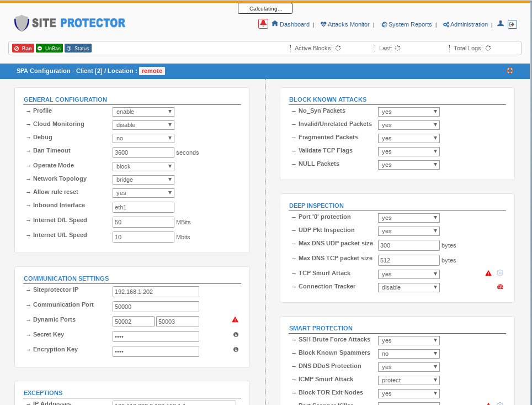The height and width of the screenshot is (405, 532).
Task: Open the Validate TCP Flags dropdown
Action: tap(408, 151)
